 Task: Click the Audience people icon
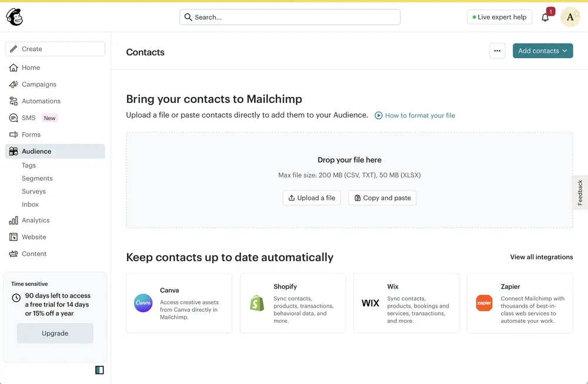[x=14, y=151]
